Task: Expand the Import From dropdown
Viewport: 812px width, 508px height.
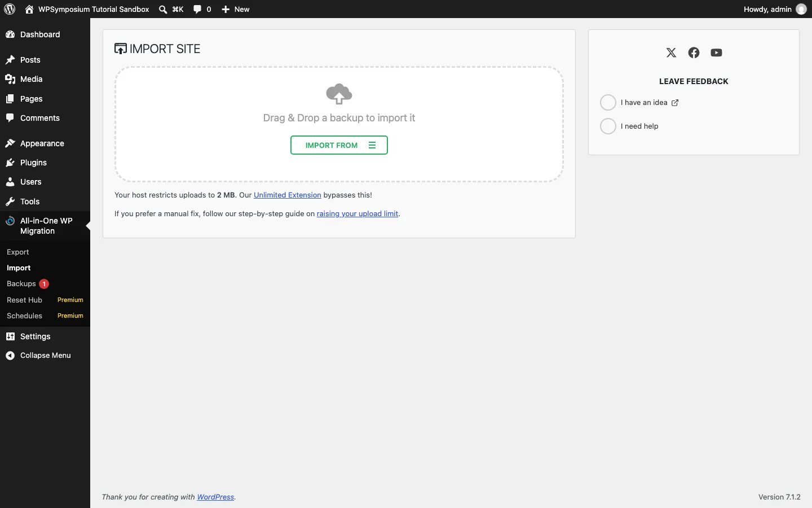Action: click(339, 146)
